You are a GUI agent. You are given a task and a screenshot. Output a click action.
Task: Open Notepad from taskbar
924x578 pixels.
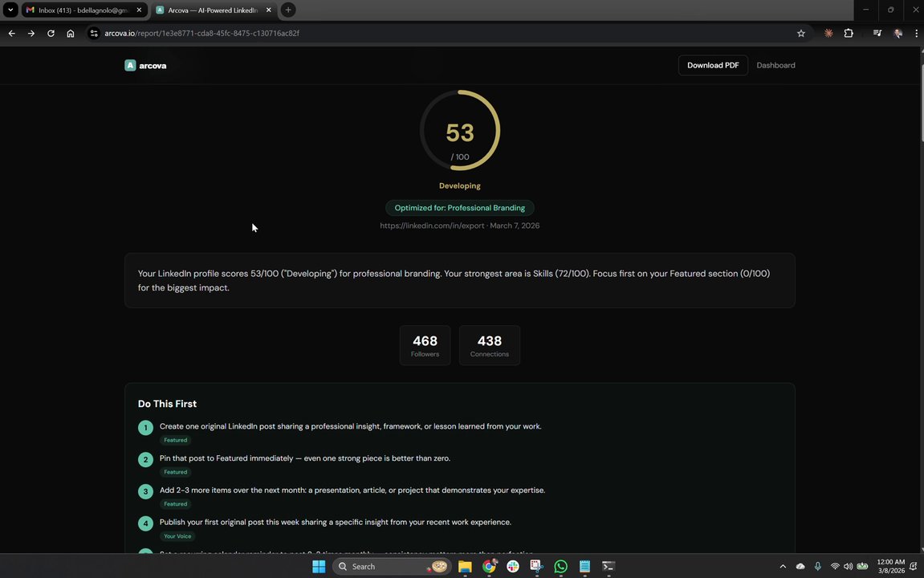584,566
